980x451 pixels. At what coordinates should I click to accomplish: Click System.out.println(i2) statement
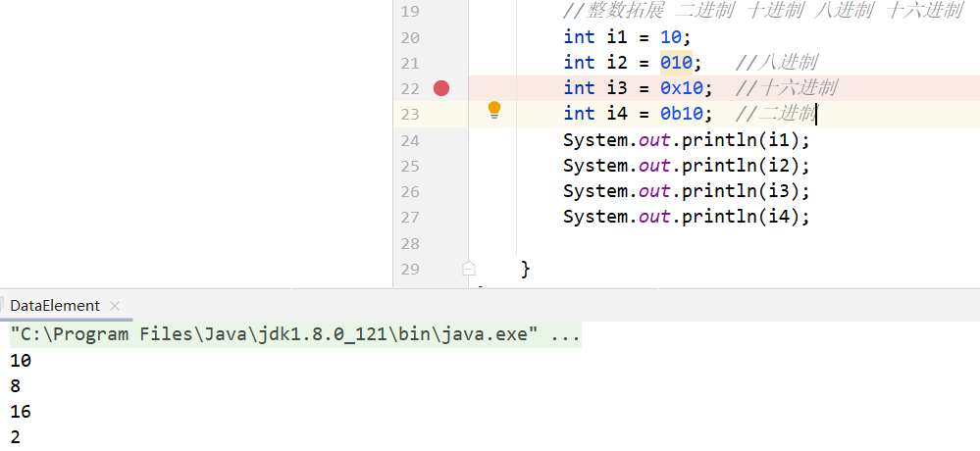point(687,166)
